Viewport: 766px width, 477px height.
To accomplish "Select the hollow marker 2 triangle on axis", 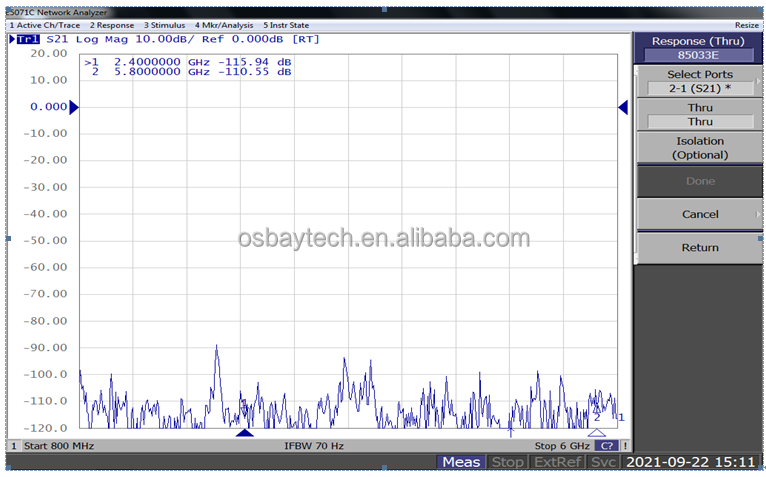I will pos(596,433).
